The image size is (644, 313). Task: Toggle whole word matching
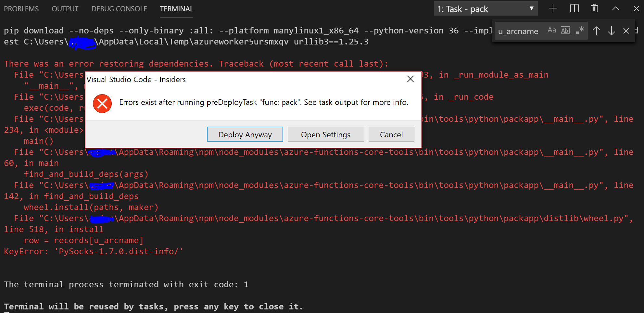[x=565, y=30]
